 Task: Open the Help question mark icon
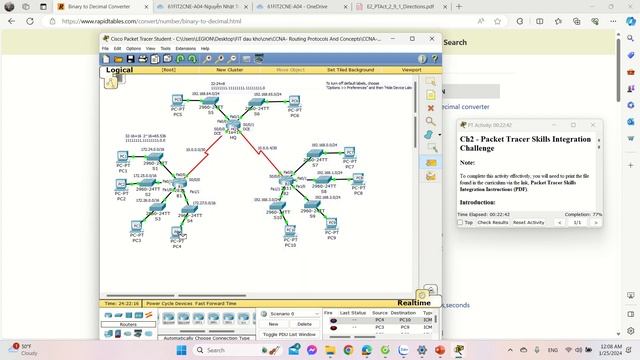(435, 59)
